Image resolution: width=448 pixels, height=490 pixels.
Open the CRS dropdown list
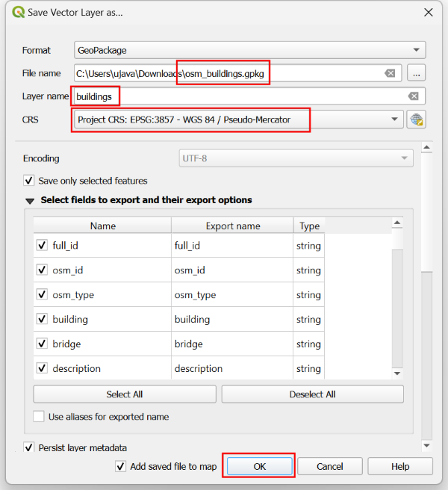[x=394, y=120]
